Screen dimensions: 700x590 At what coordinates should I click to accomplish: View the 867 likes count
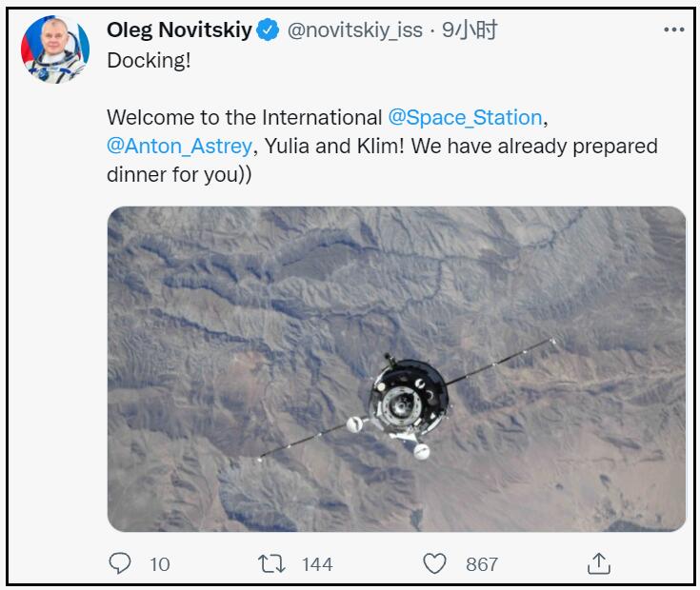tap(482, 564)
